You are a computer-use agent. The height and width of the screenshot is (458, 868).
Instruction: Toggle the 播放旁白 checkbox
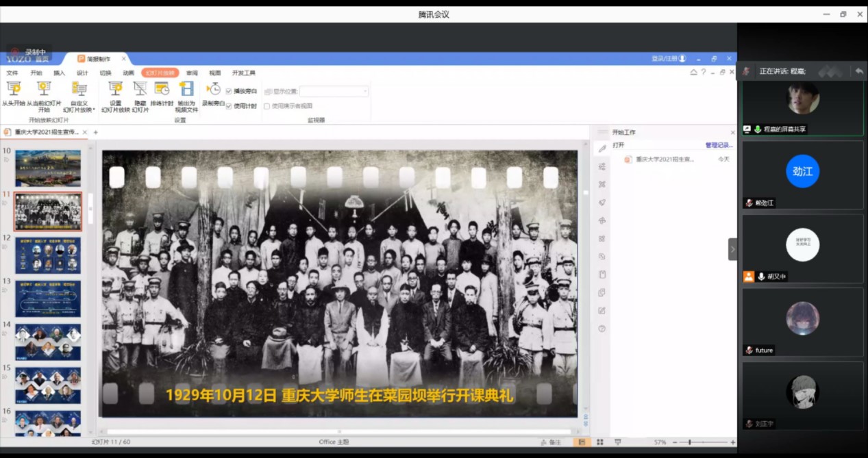(x=229, y=91)
